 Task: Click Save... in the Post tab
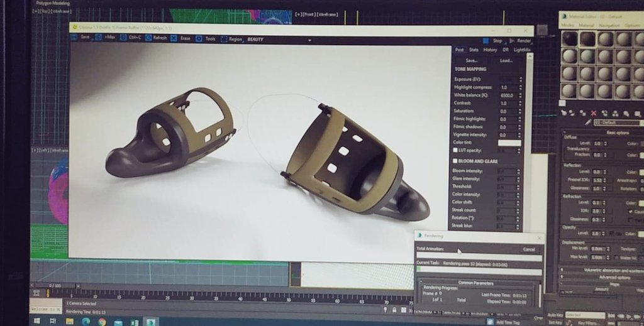point(472,60)
